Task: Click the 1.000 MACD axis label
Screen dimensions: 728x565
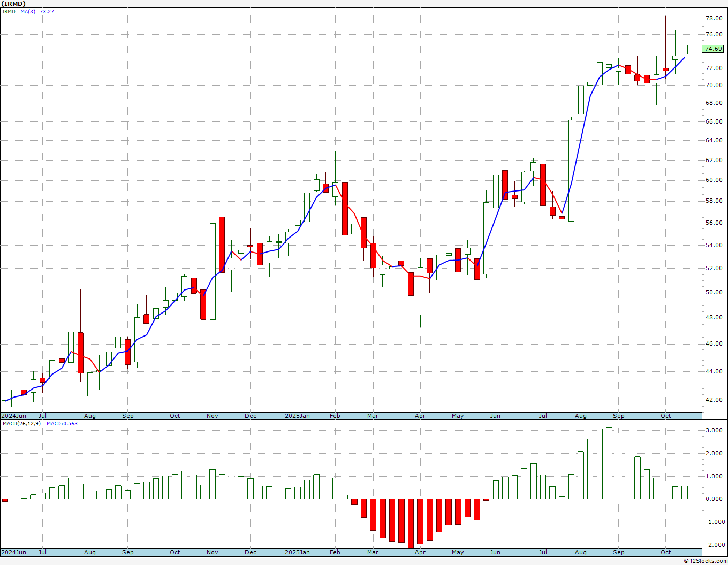Action: click(715, 476)
